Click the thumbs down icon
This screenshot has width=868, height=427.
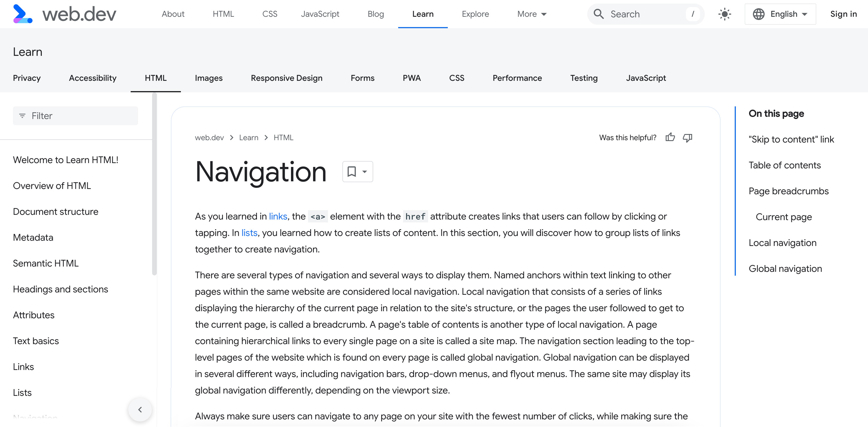688,138
